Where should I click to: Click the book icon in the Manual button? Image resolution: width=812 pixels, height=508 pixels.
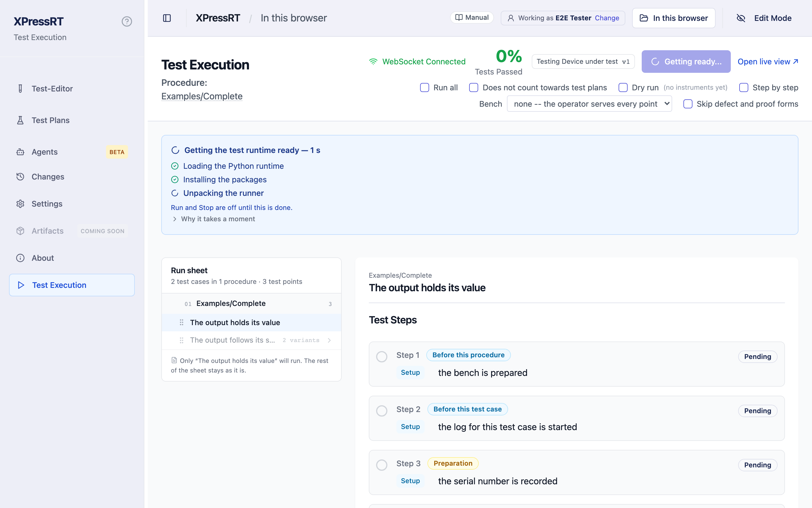[459, 17]
